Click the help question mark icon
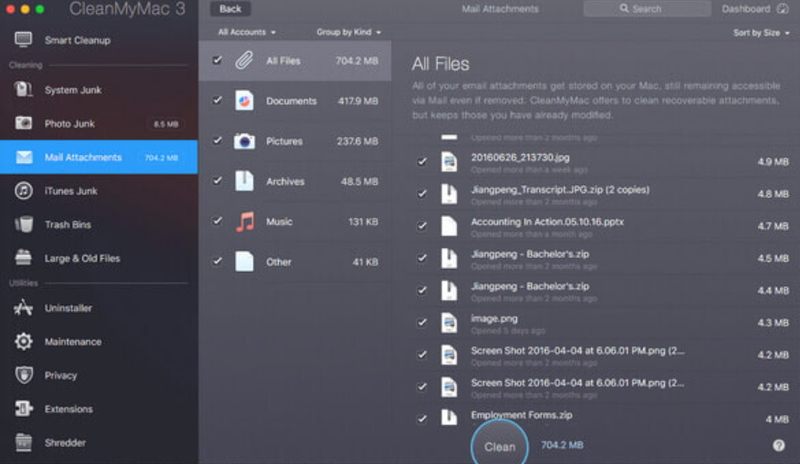 (779, 446)
